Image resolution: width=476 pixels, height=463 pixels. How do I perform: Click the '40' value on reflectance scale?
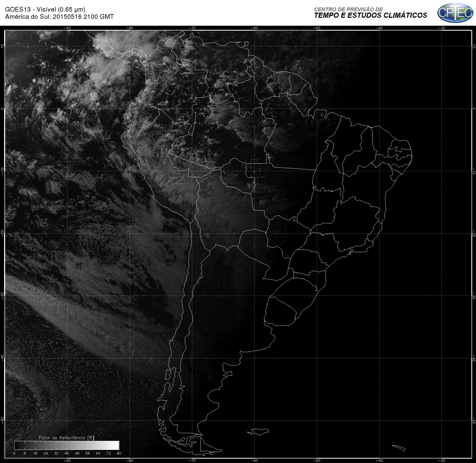pyautogui.click(x=67, y=453)
